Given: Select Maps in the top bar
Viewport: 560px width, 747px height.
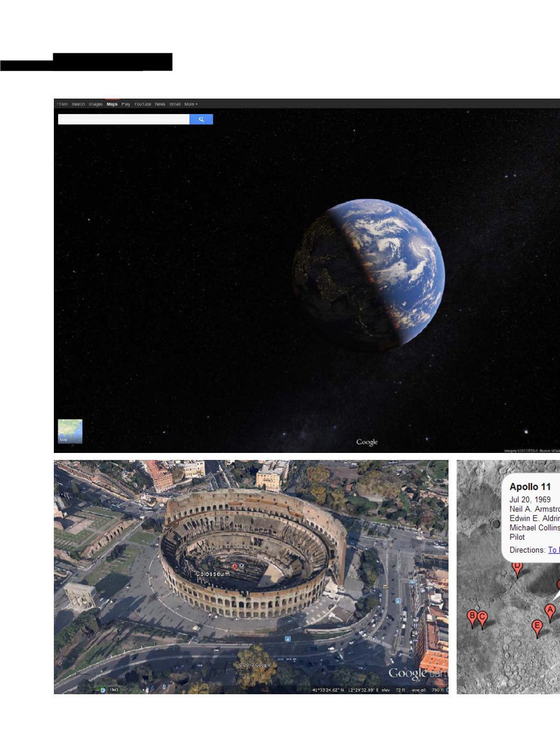Looking at the screenshot, I should point(112,104).
